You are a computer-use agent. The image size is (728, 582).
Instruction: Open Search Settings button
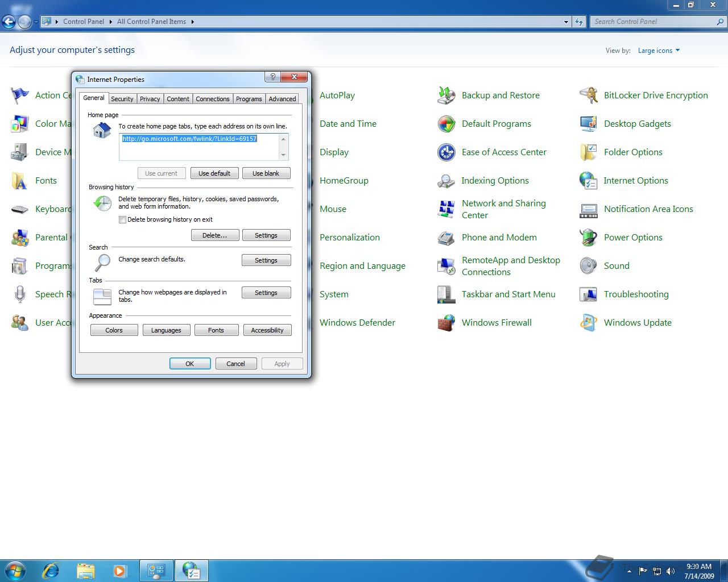coord(266,260)
